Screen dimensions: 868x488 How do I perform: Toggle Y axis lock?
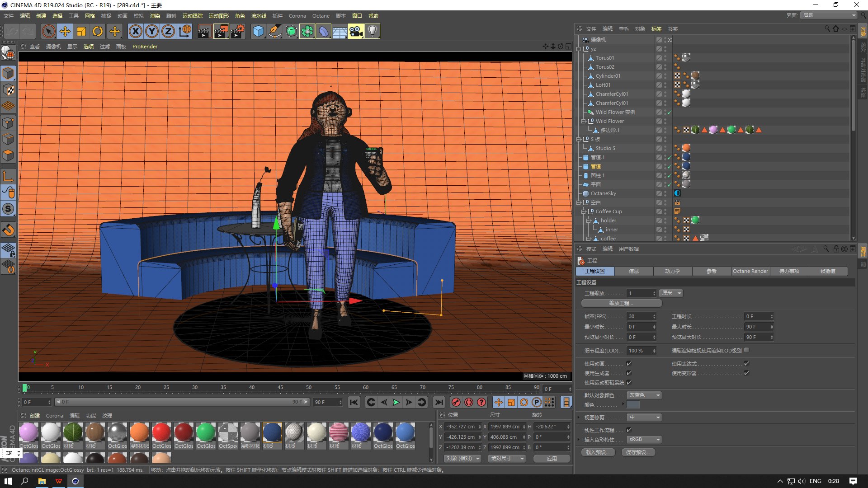(x=152, y=31)
